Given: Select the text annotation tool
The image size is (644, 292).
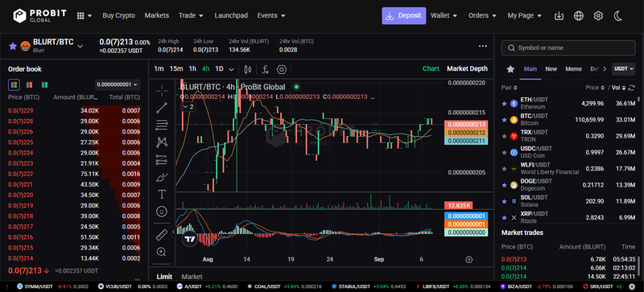Looking at the screenshot, I should click(x=162, y=194).
